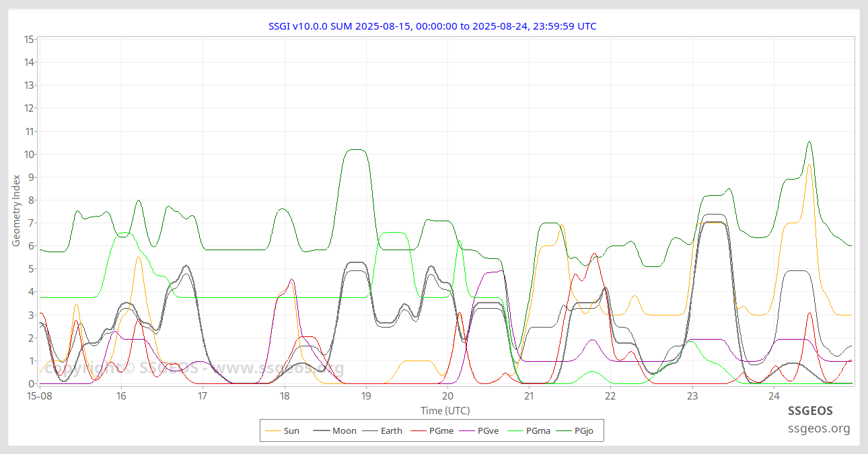Click the 19 date tick on x-axis
The image size is (868, 454).
tap(366, 396)
